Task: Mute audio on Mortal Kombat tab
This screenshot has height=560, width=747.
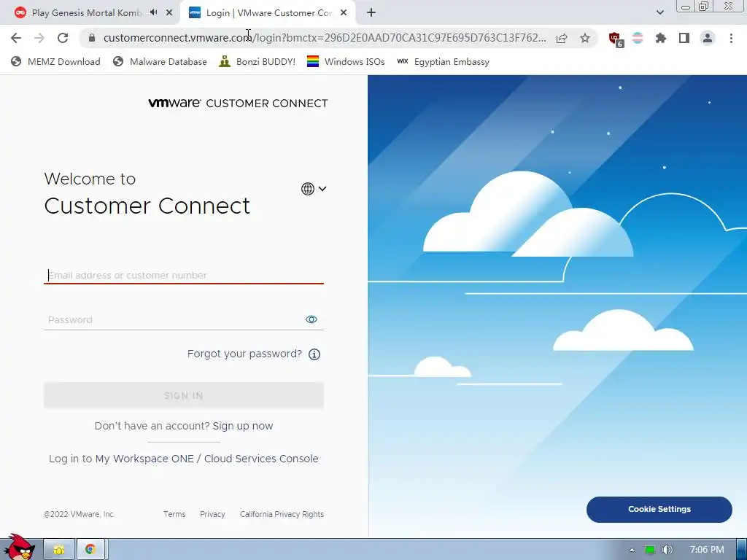Action: [153, 12]
